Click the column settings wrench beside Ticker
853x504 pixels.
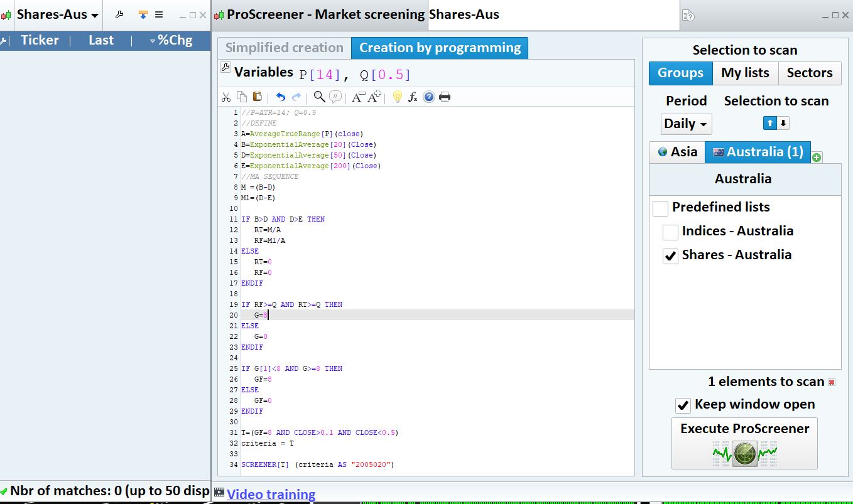click(3, 41)
